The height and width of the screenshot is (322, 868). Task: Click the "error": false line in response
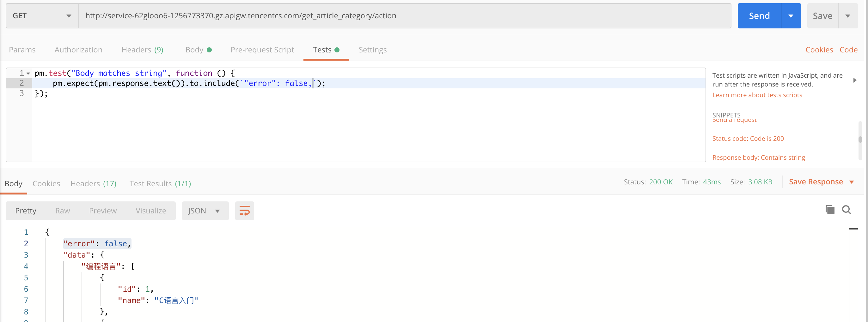[97, 243]
